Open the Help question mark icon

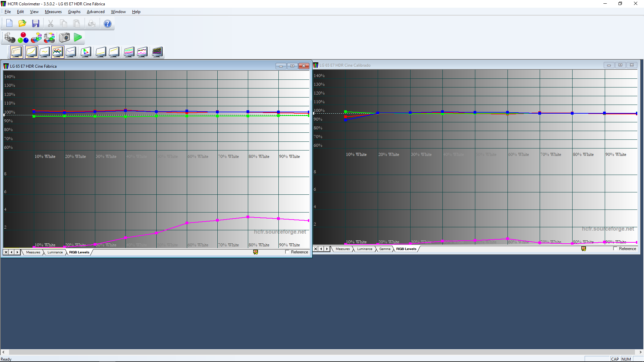(107, 23)
